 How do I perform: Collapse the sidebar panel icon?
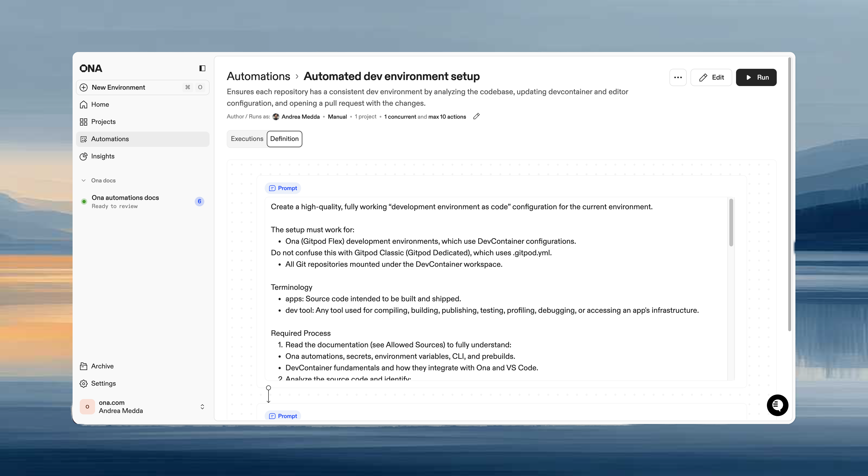point(202,69)
